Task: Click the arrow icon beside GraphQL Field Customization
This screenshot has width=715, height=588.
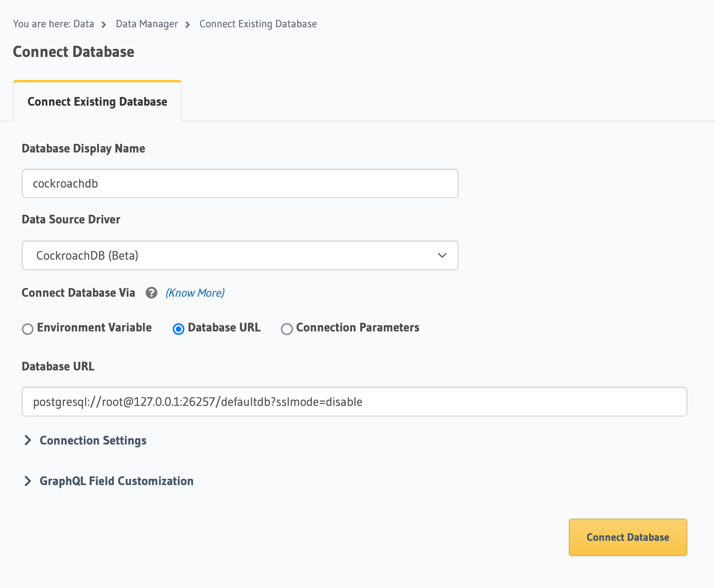Action: [x=28, y=481]
